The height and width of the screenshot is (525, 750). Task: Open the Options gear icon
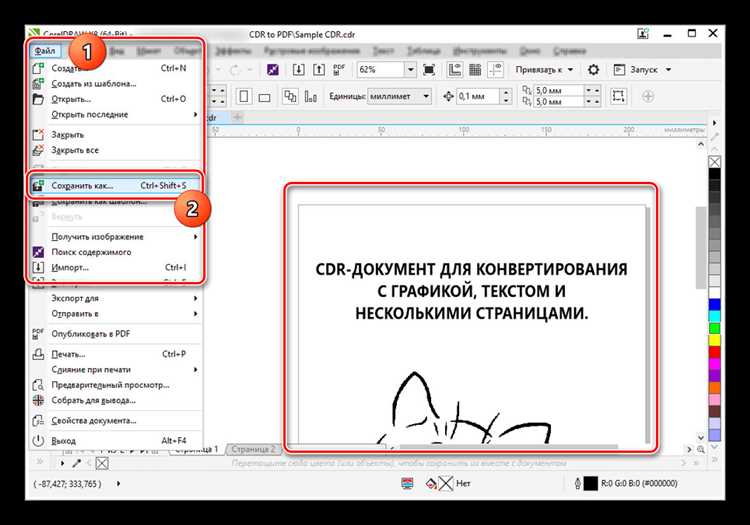593,70
